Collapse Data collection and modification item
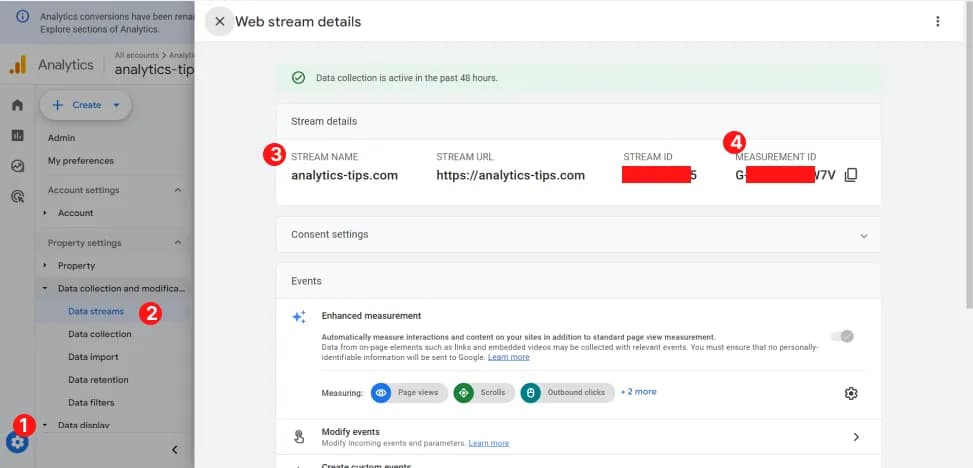The width and height of the screenshot is (973, 468). [45, 289]
